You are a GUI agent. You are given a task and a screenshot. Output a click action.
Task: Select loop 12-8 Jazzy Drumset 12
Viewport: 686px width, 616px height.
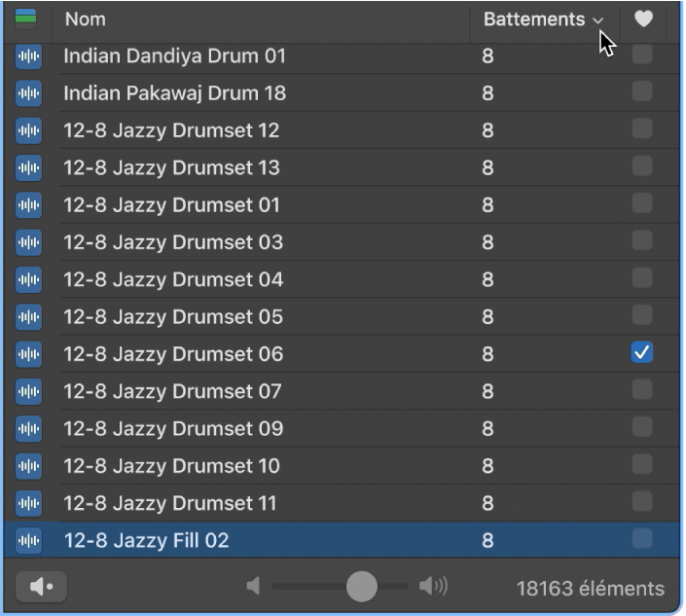tap(171, 130)
